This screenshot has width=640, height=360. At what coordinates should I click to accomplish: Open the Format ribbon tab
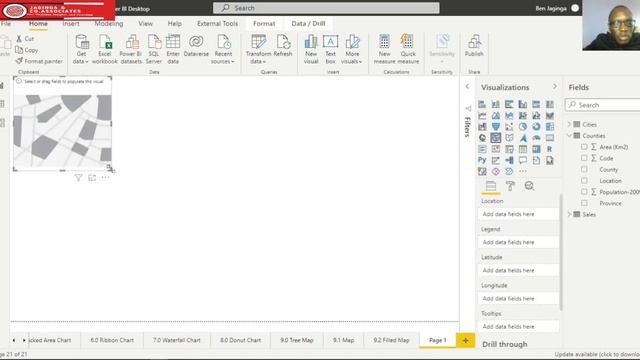tap(264, 24)
